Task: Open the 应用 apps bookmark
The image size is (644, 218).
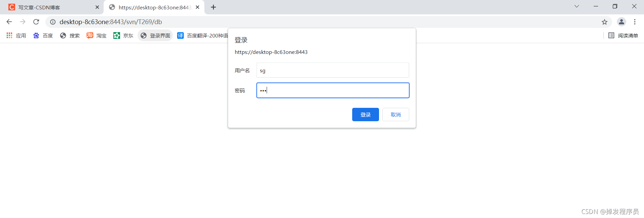Action: click(16, 35)
